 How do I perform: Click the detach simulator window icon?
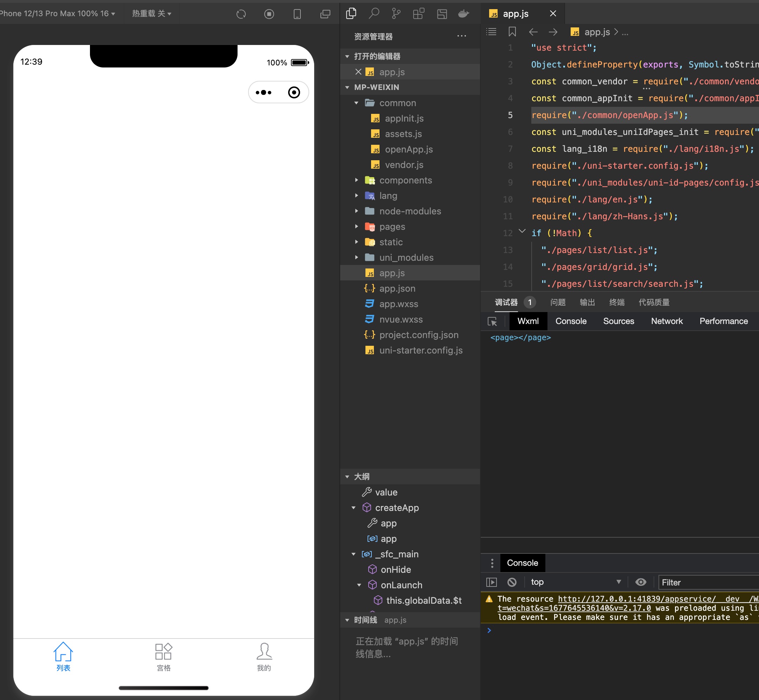pyautogui.click(x=325, y=14)
